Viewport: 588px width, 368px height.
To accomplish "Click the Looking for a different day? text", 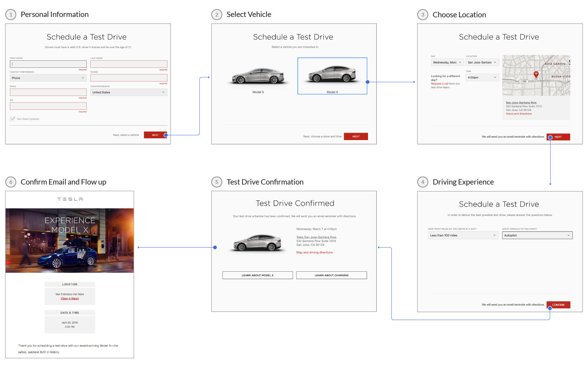I will point(446,78).
